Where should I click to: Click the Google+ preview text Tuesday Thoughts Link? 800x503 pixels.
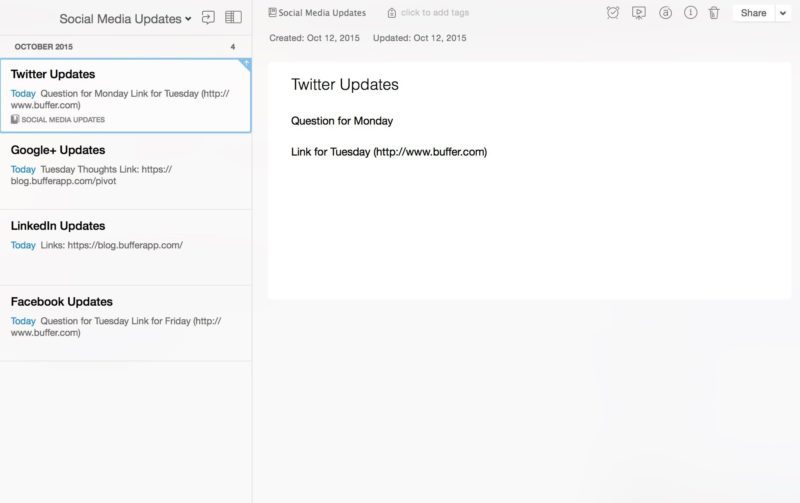pyautogui.click(x=89, y=169)
